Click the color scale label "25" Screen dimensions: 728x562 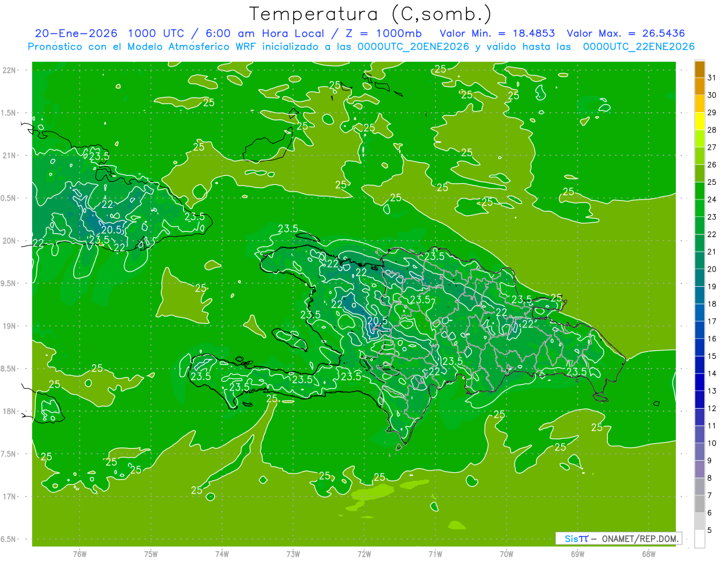tap(712, 182)
